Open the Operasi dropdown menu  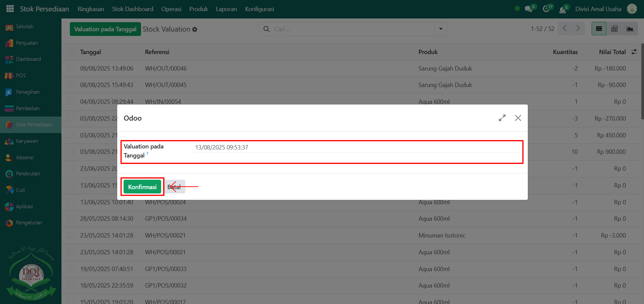[171, 9]
